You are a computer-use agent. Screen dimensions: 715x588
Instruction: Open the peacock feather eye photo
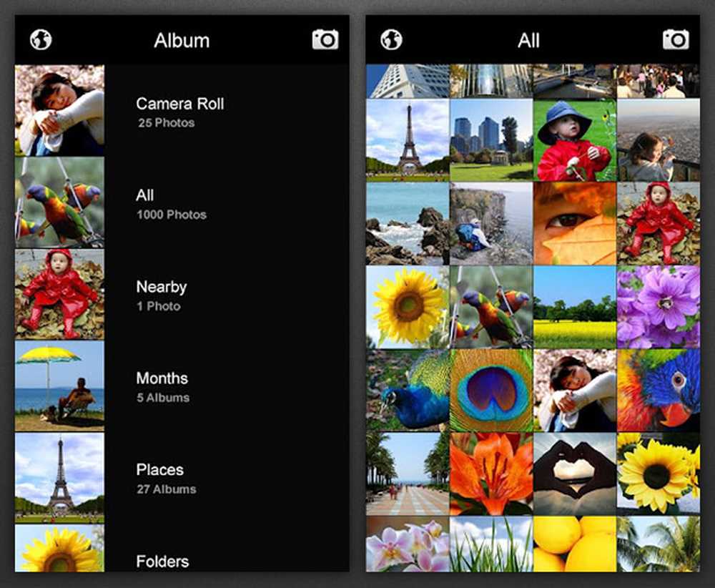(491, 391)
